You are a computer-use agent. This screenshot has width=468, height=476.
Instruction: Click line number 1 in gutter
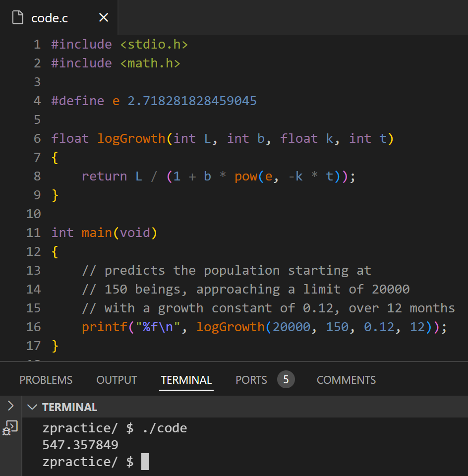37,45
